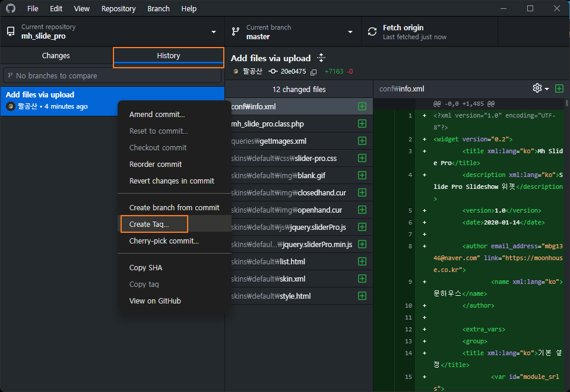Viewport: 570px width, 392px height.
Task: Choose Reorder commit in context menu
Action: click(175, 164)
